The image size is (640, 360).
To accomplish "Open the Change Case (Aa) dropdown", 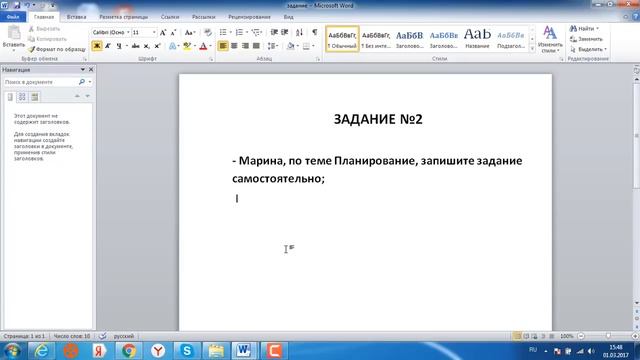I will [x=190, y=32].
